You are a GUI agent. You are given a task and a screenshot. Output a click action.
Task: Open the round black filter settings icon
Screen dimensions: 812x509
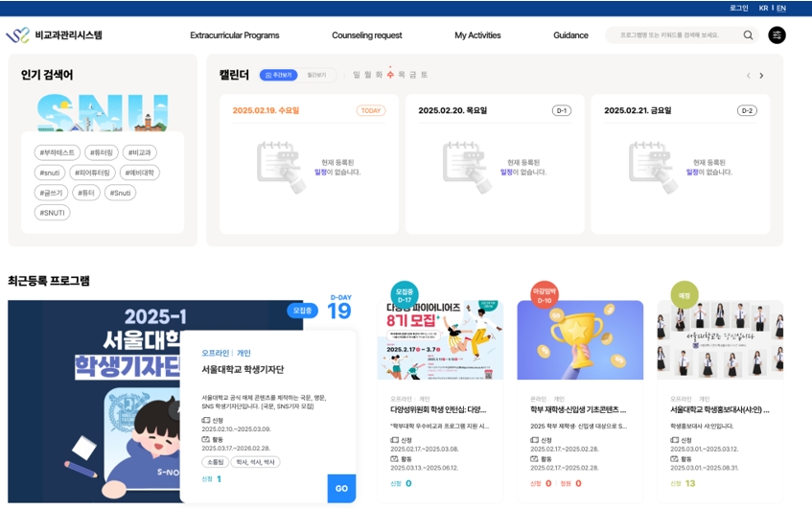point(777,35)
